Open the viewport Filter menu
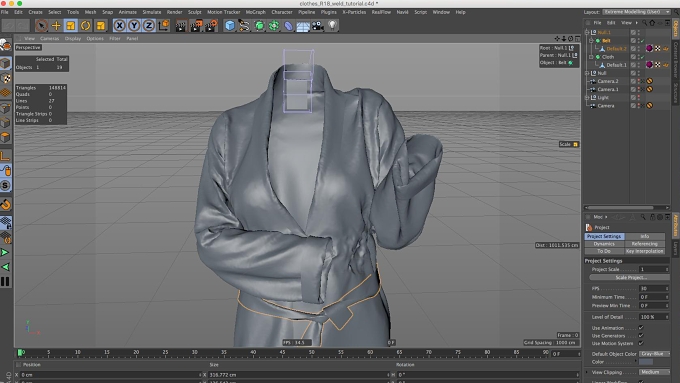Viewport: 680px width, 383px height. 114,39
